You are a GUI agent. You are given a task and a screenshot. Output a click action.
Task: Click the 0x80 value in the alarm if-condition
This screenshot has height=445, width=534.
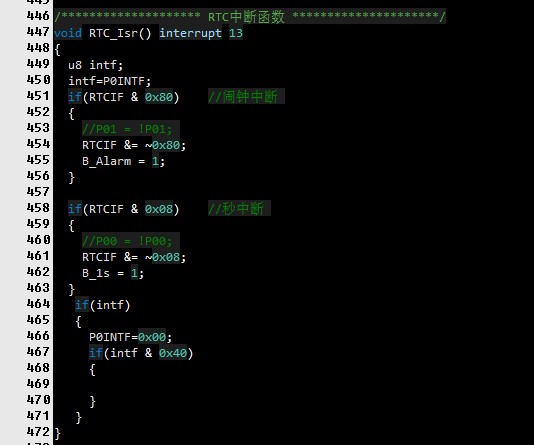[x=159, y=97]
